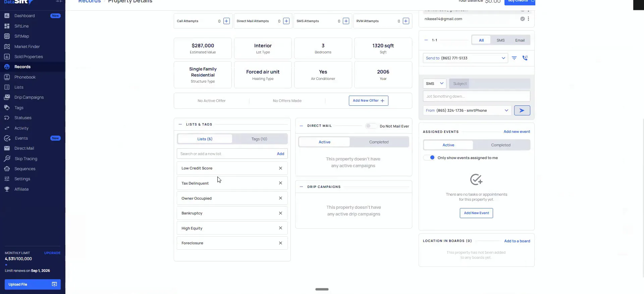Click the Upload File button

coord(33,284)
